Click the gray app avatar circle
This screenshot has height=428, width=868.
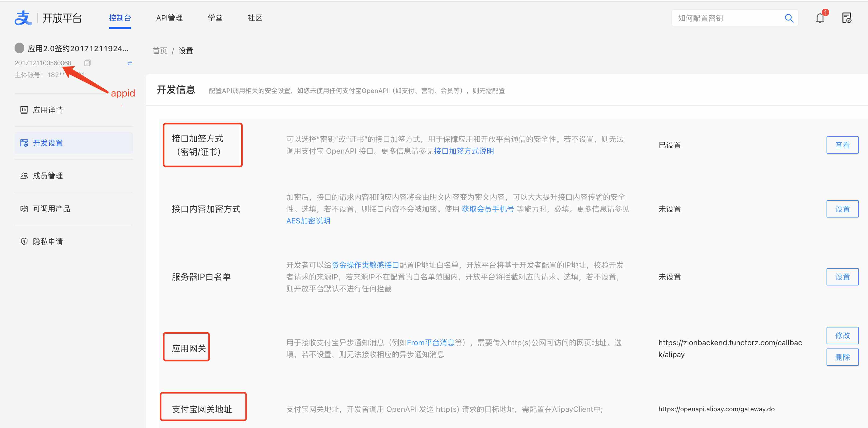point(20,48)
